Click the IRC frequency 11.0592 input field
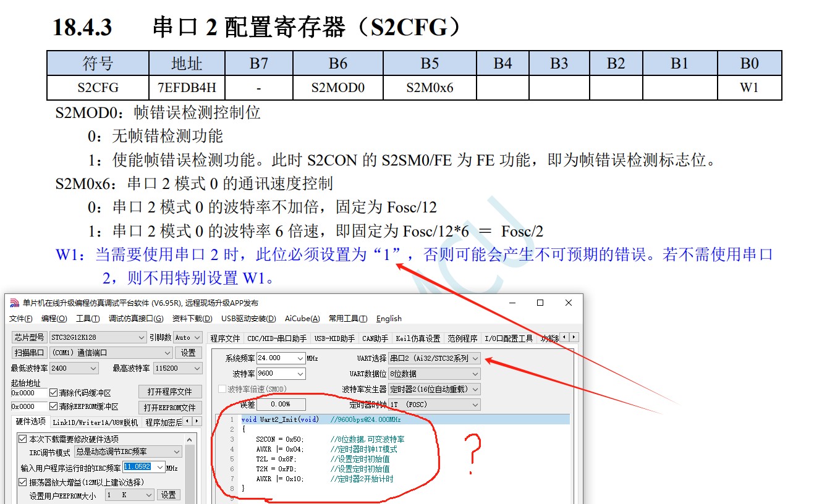This screenshot has height=504, width=814. (x=138, y=467)
